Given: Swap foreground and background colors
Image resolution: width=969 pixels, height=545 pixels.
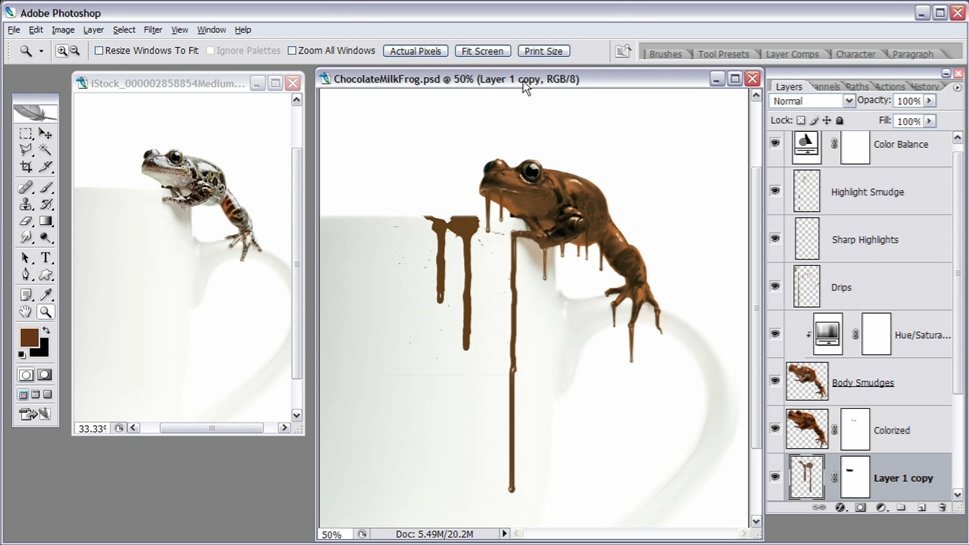Looking at the screenshot, I should tap(46, 331).
